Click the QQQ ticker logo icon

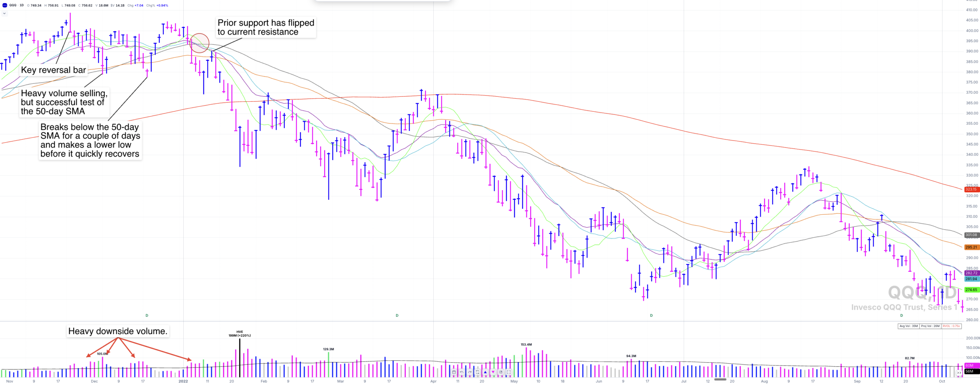pos(5,5)
